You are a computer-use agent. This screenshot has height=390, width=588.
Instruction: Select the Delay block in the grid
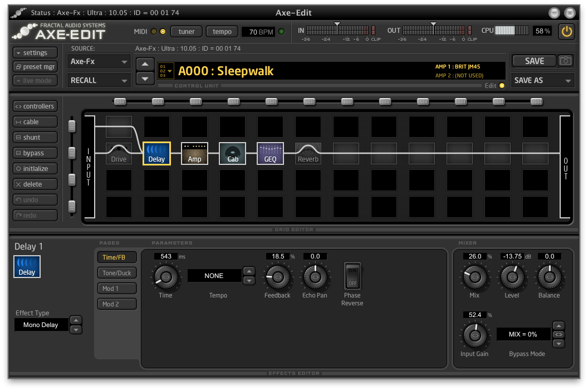(157, 154)
